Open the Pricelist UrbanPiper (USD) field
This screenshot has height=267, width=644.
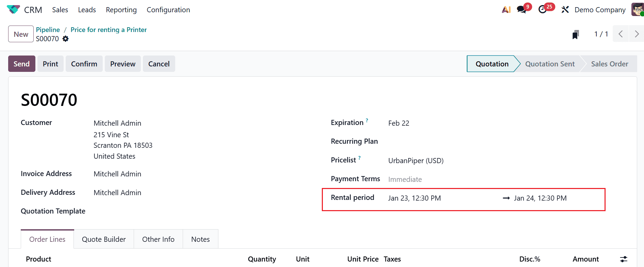(416, 160)
